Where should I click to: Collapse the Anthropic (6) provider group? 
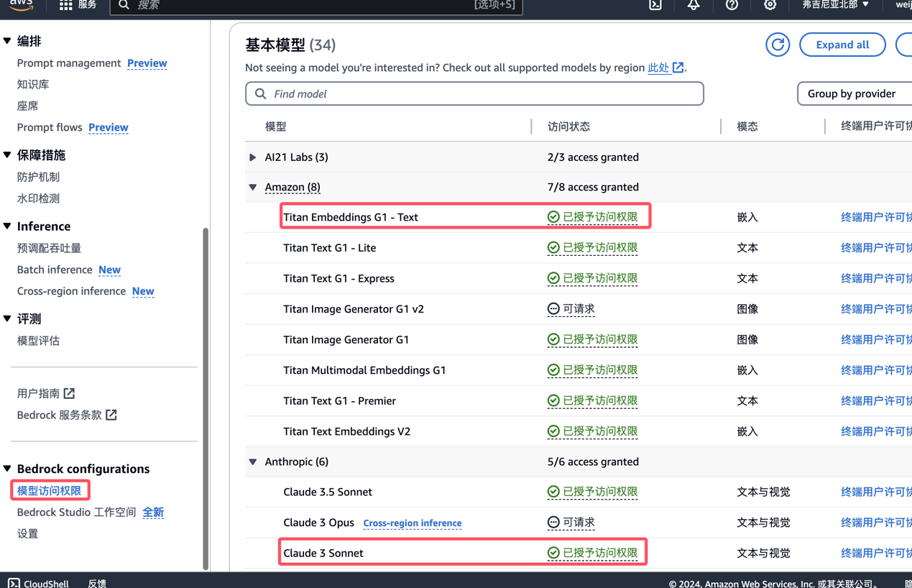[253, 462]
